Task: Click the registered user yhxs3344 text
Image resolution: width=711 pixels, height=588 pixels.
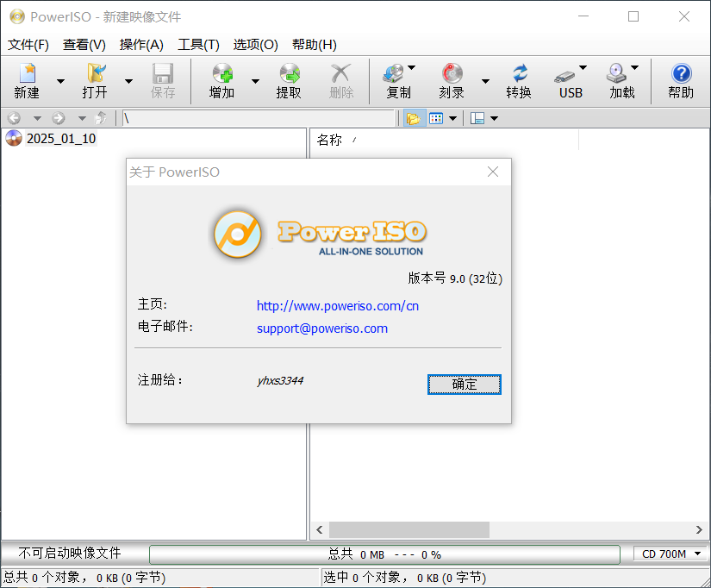Action: [x=280, y=380]
